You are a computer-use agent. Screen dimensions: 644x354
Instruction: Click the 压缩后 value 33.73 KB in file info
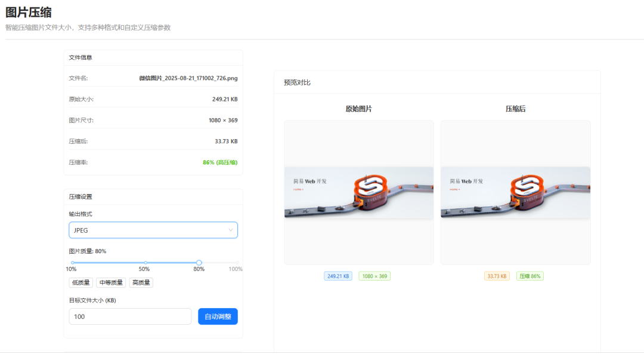[x=226, y=141]
